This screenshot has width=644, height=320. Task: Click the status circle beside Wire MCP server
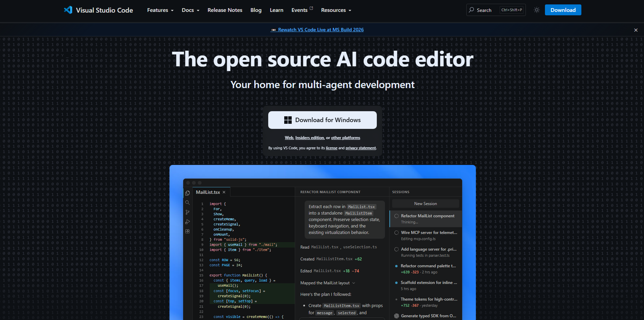pos(397,233)
